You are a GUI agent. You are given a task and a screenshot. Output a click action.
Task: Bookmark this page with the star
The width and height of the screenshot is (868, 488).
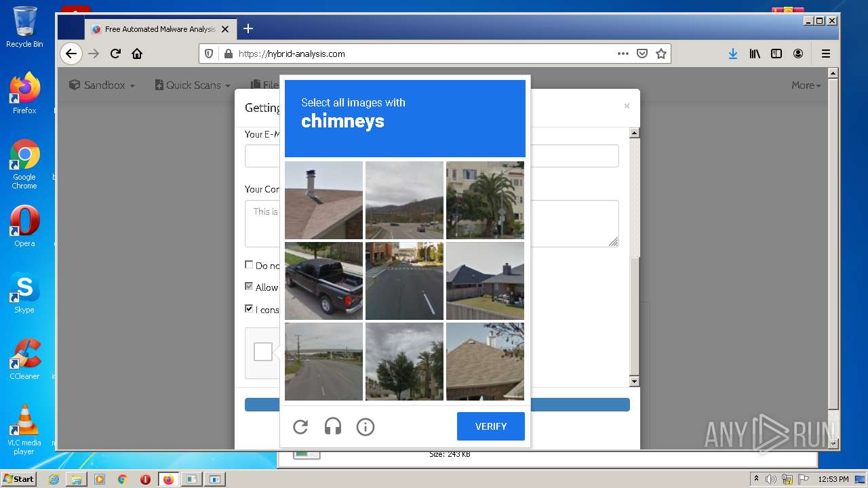click(x=661, y=54)
